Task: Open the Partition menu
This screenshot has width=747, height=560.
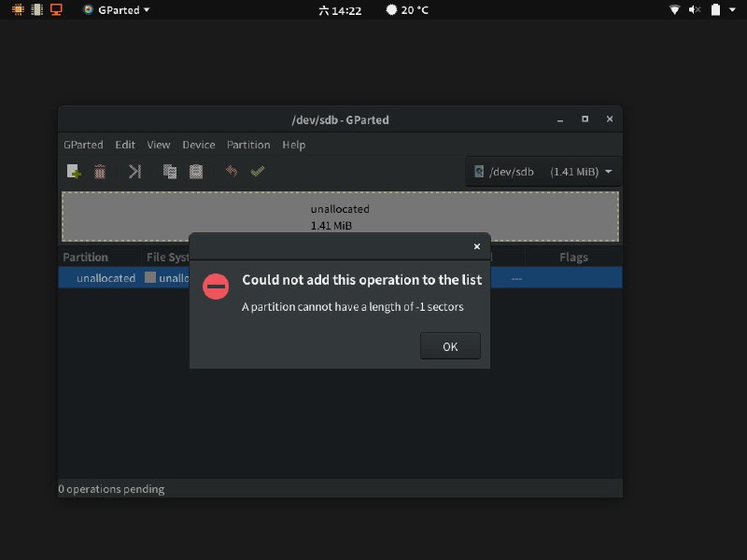Action: pos(248,145)
